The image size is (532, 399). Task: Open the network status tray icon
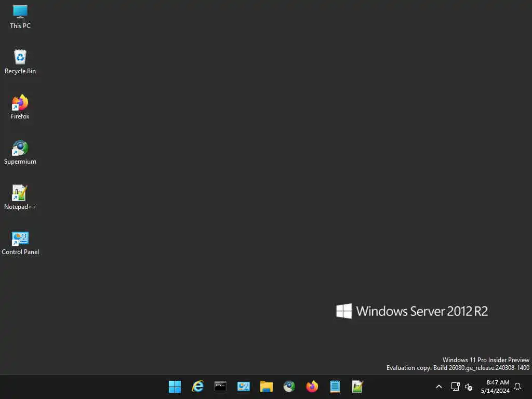pos(455,387)
